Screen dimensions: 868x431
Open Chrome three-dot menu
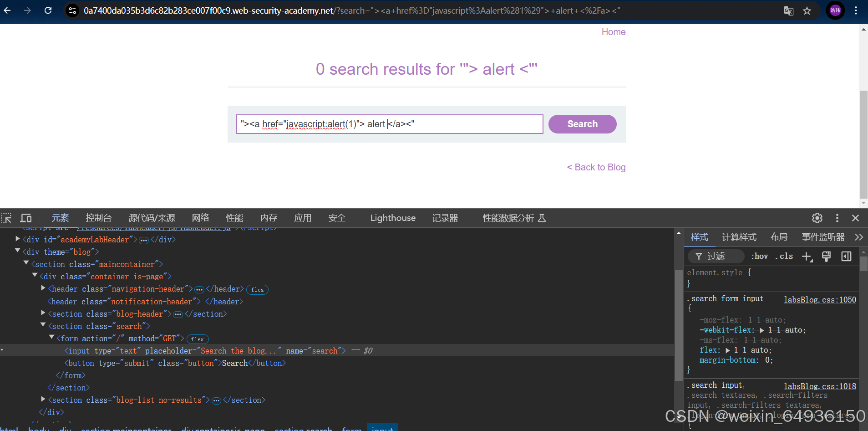(856, 10)
